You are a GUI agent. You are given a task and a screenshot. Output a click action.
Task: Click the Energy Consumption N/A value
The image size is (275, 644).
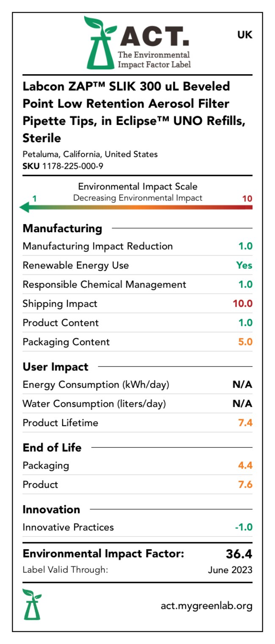[242, 385]
